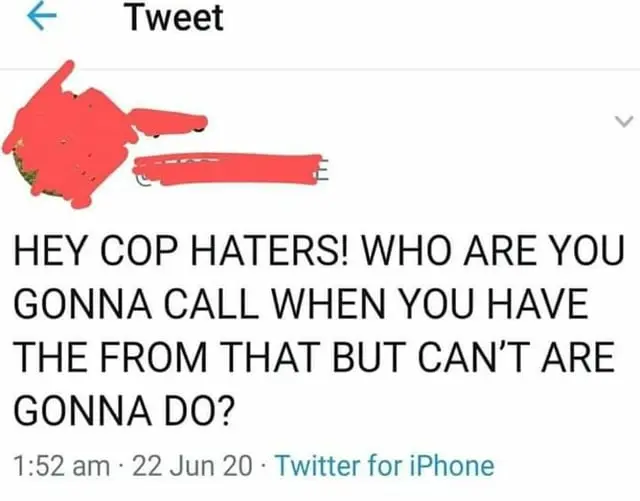Select the 22 Jun 20 date
This screenshot has width=640, height=501.
pyautogui.click(x=192, y=466)
